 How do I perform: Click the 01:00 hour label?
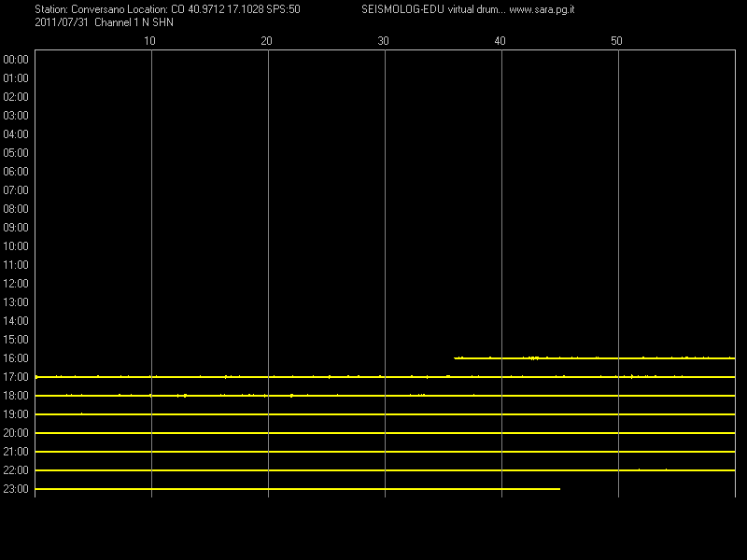click(x=16, y=78)
